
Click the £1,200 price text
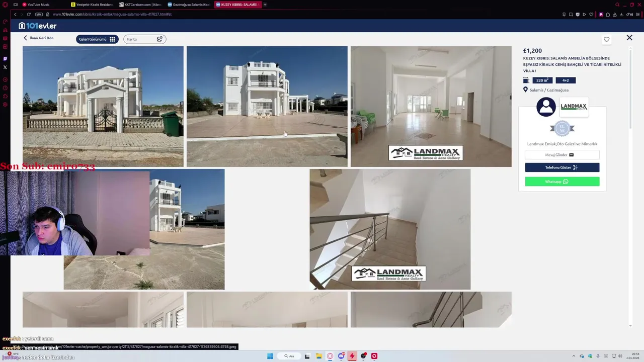532,51
